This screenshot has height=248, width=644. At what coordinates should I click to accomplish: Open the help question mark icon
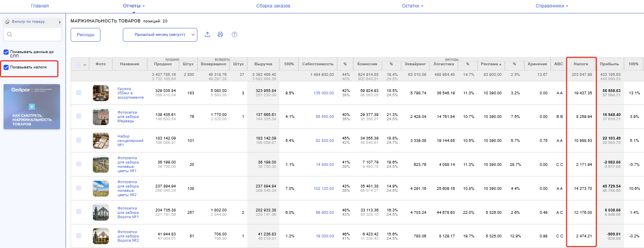pyautogui.click(x=234, y=35)
